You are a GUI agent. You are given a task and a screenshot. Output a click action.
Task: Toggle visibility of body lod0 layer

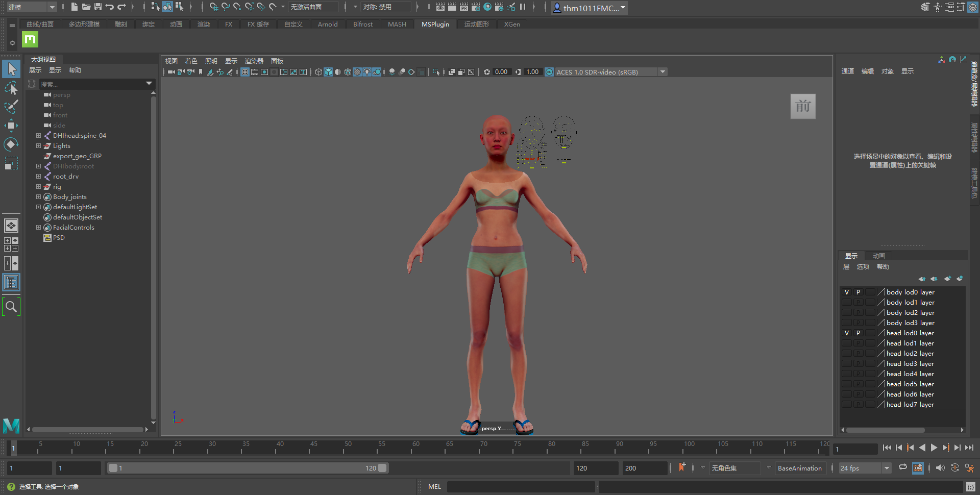tap(847, 292)
